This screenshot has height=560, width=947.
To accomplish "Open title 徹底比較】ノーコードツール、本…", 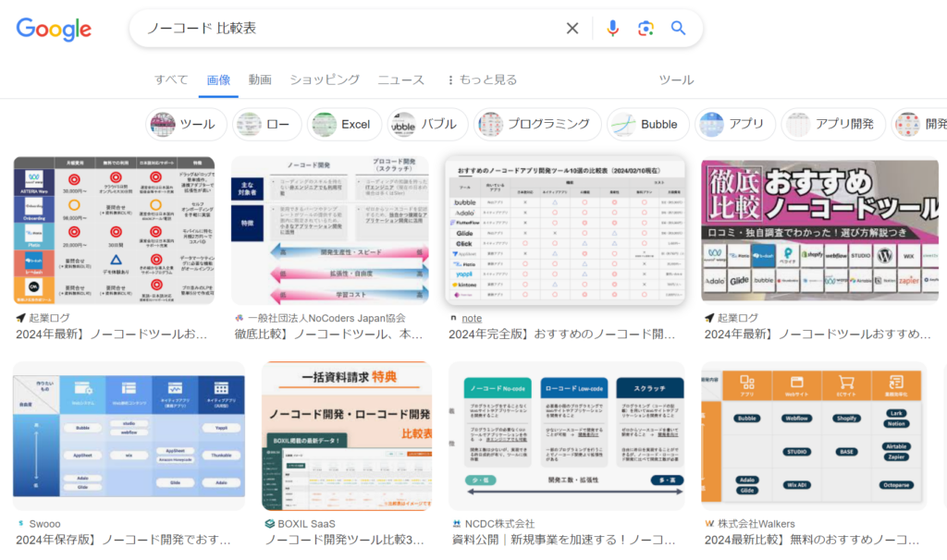I will (328, 335).
